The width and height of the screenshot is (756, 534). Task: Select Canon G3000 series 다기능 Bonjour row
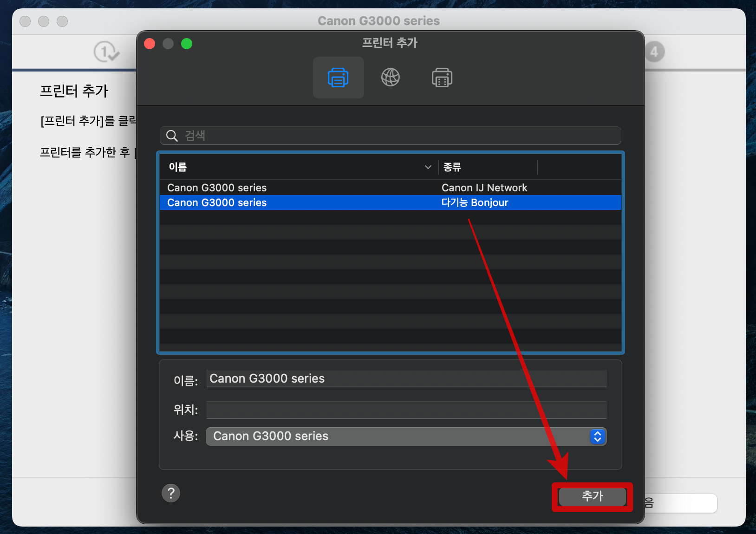391,202
